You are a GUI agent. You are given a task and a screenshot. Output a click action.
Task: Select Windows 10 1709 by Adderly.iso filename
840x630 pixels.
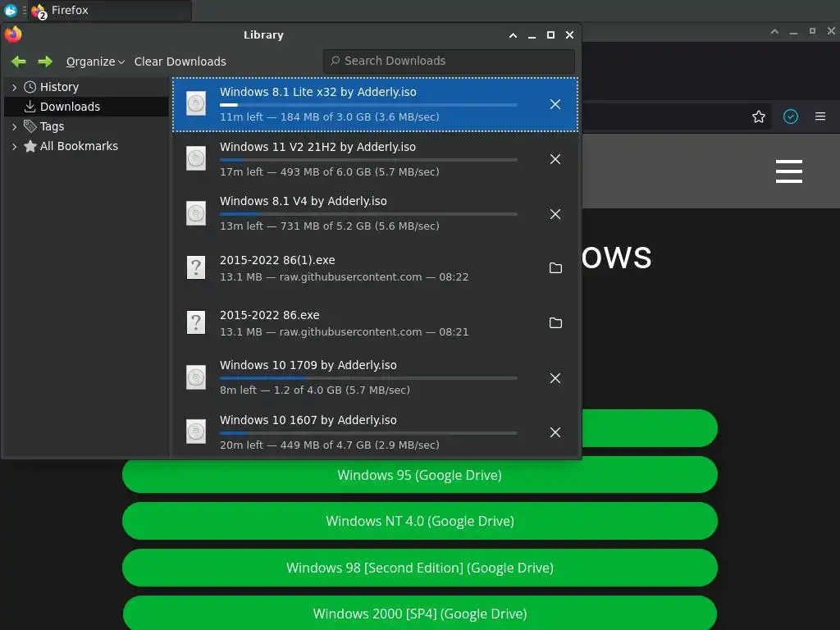[308, 365]
